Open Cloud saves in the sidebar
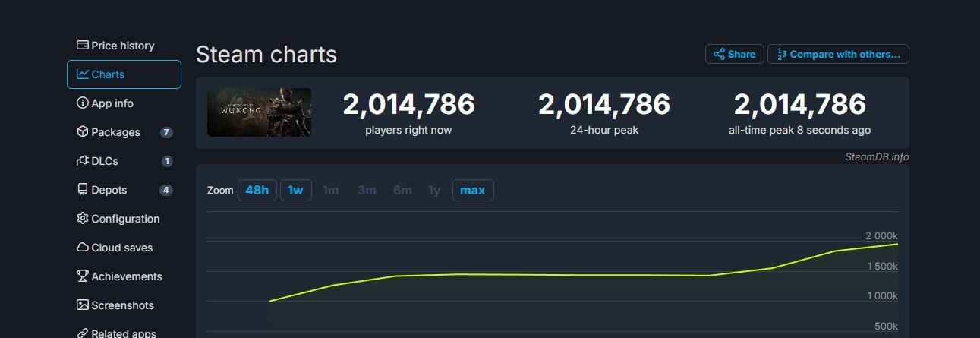Image resolution: width=980 pixels, height=338 pixels. (x=124, y=248)
